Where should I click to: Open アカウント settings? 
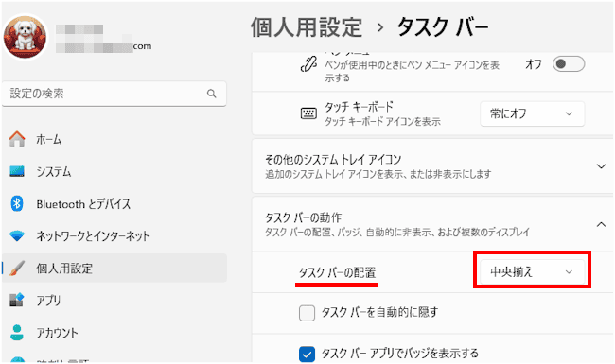(x=114, y=332)
